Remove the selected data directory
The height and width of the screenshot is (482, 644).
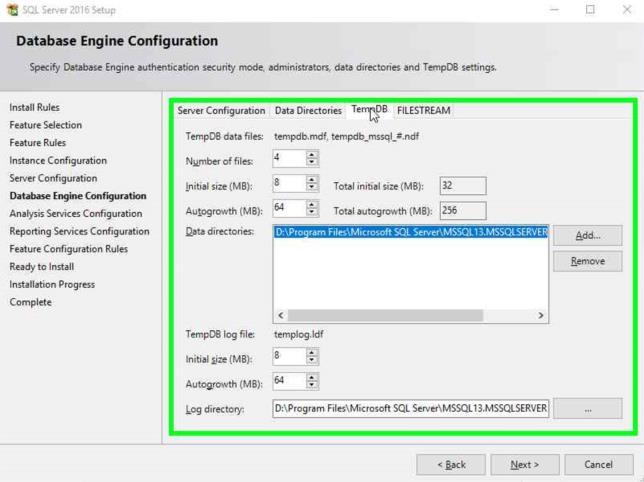click(587, 261)
